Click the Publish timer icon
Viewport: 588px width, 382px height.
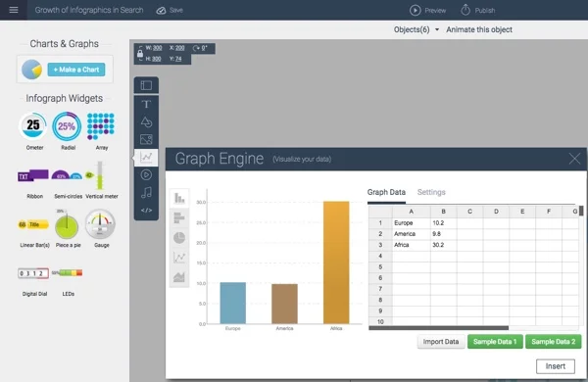point(465,10)
